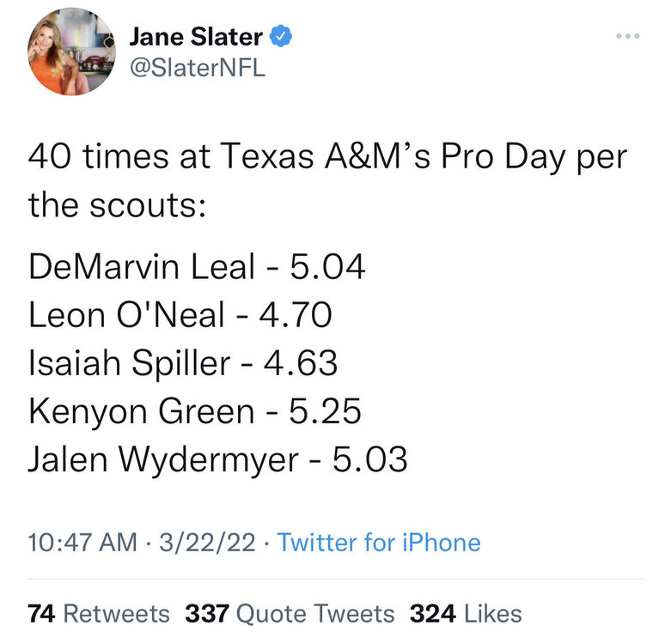Open the three-dot more options menu
671x644 pixels.
[629, 37]
